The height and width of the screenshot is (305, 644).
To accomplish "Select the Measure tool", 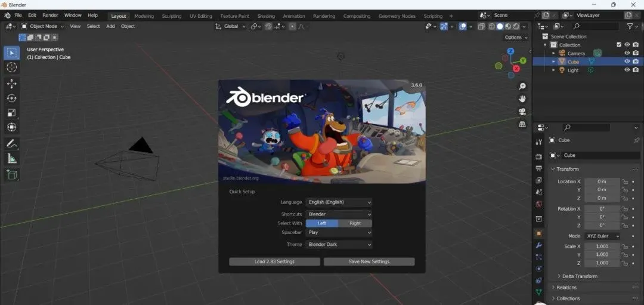I will tap(11, 158).
